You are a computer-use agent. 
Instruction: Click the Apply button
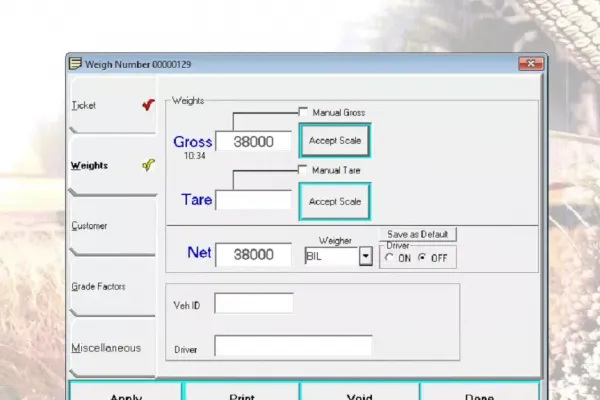click(x=126, y=391)
